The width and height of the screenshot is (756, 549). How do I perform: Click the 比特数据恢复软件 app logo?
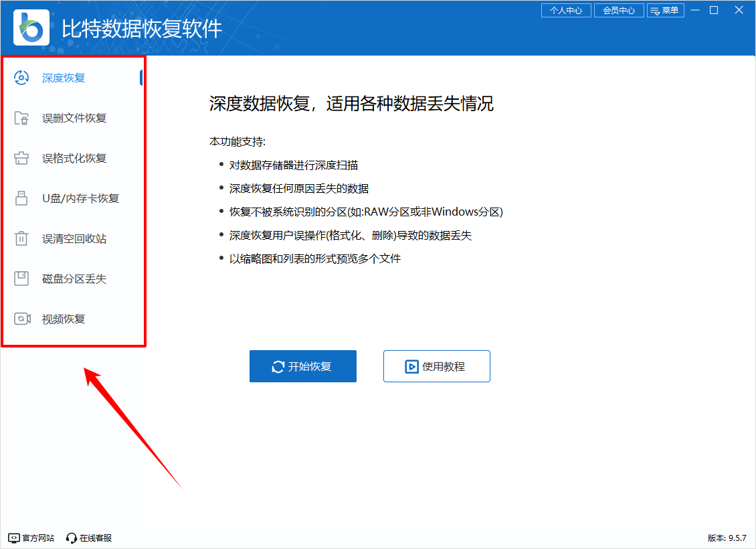pyautogui.click(x=31, y=27)
